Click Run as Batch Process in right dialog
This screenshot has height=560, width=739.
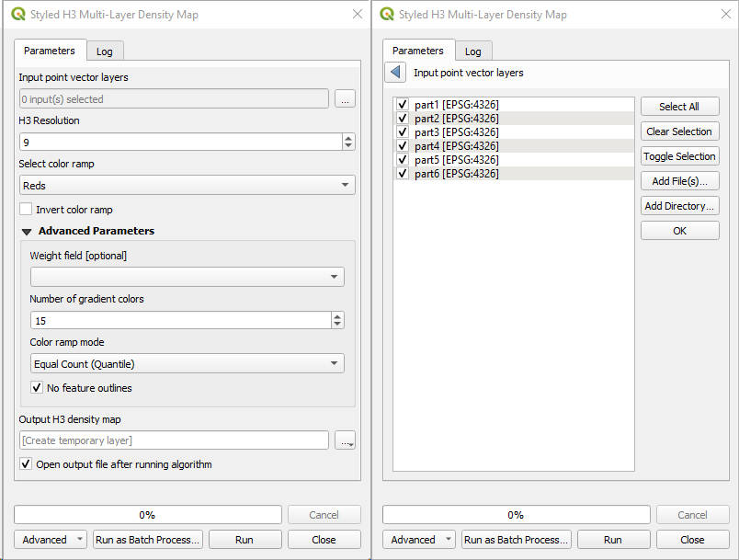pyautogui.click(x=516, y=539)
